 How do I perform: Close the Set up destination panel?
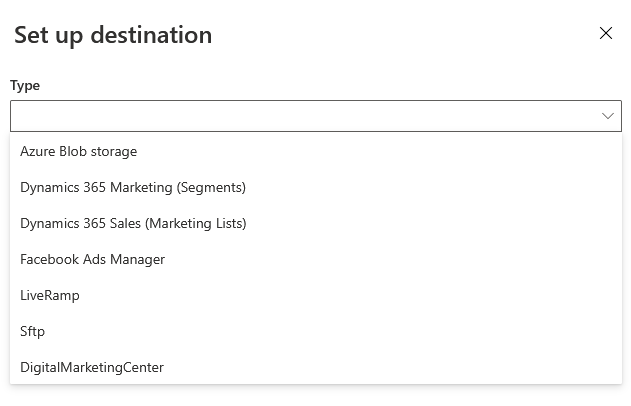tap(605, 33)
